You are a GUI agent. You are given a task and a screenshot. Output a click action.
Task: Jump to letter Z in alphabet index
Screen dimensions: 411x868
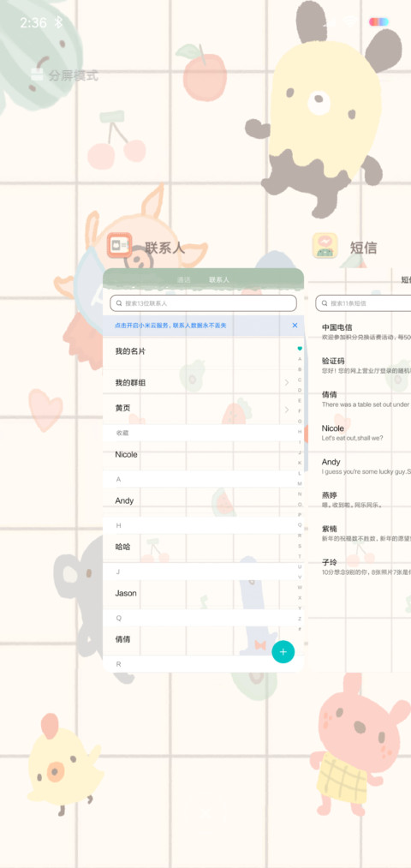(300, 619)
